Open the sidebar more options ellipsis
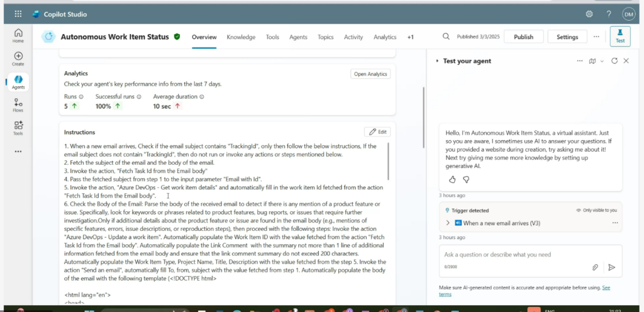 coord(18,152)
